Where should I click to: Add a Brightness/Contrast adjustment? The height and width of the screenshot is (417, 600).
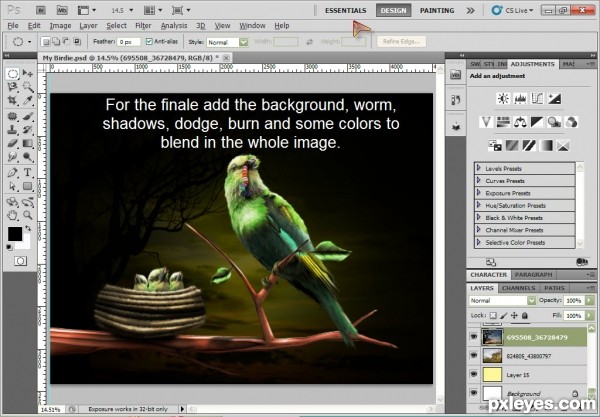tap(503, 99)
